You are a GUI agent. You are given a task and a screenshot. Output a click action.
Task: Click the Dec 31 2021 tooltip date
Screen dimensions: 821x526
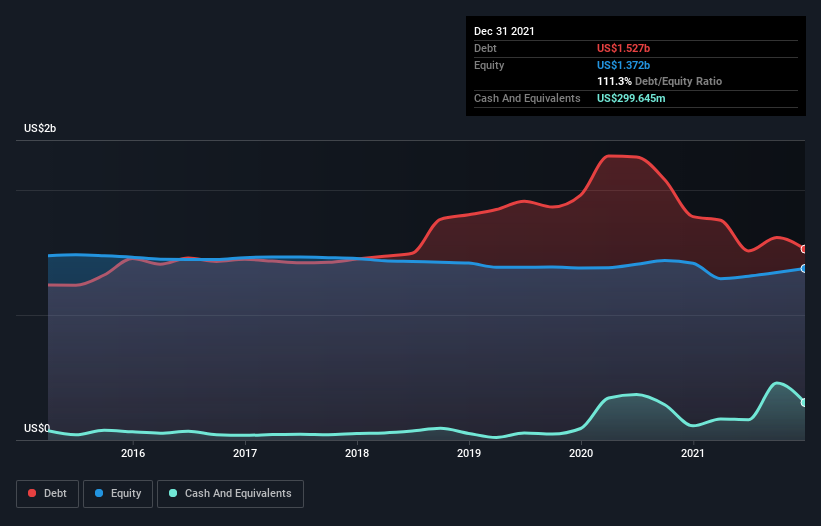504,31
